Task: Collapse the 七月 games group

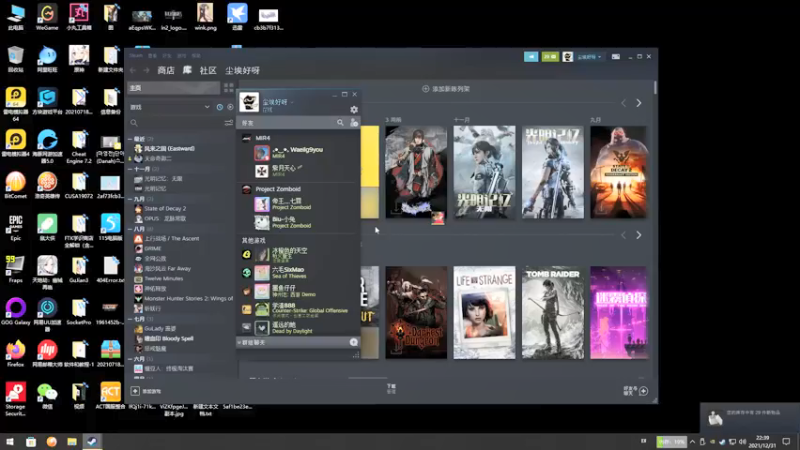Action: point(130,319)
